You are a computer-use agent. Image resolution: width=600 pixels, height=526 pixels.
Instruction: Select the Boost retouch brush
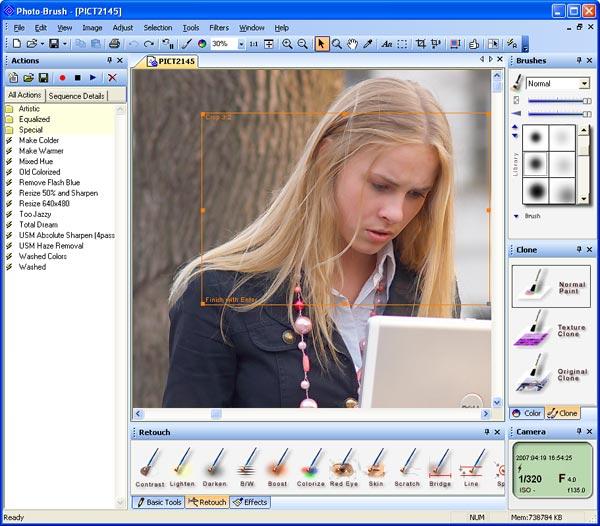277,467
